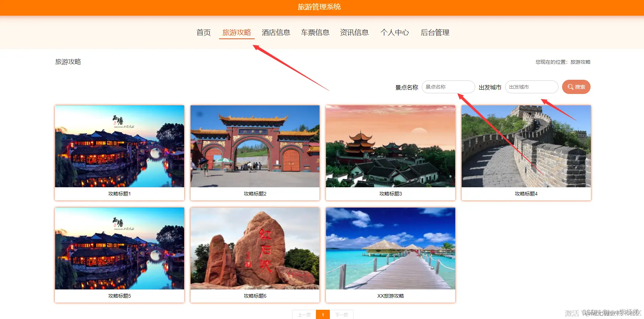The image size is (644, 319).
Task: Click the 攻略标题2 caption text
Action: click(255, 194)
